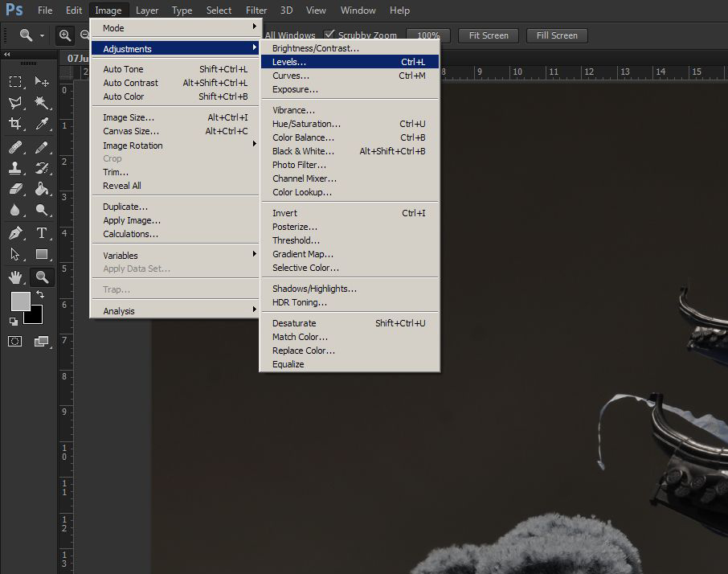Swap foreground and background colors
This screenshot has height=574, width=728.
tap(40, 294)
